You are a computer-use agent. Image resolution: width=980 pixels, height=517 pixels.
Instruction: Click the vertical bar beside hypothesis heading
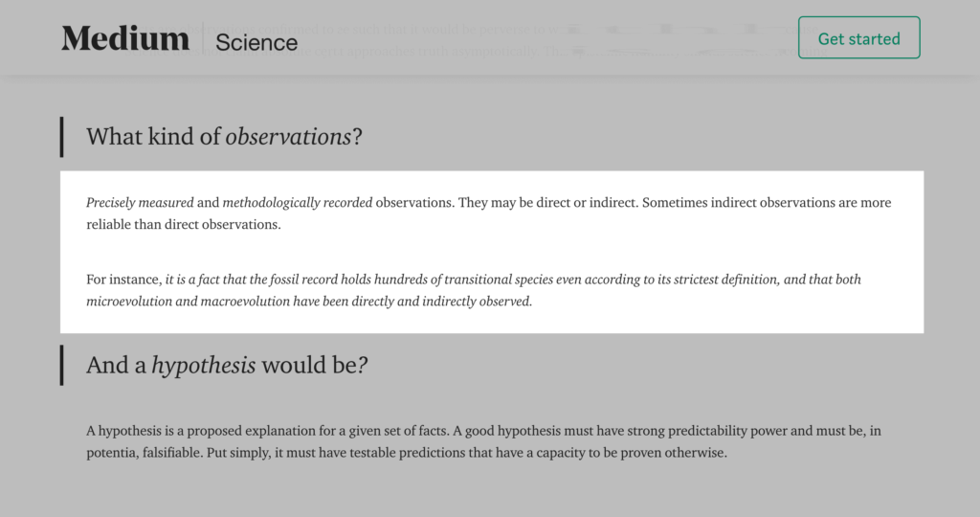click(62, 365)
